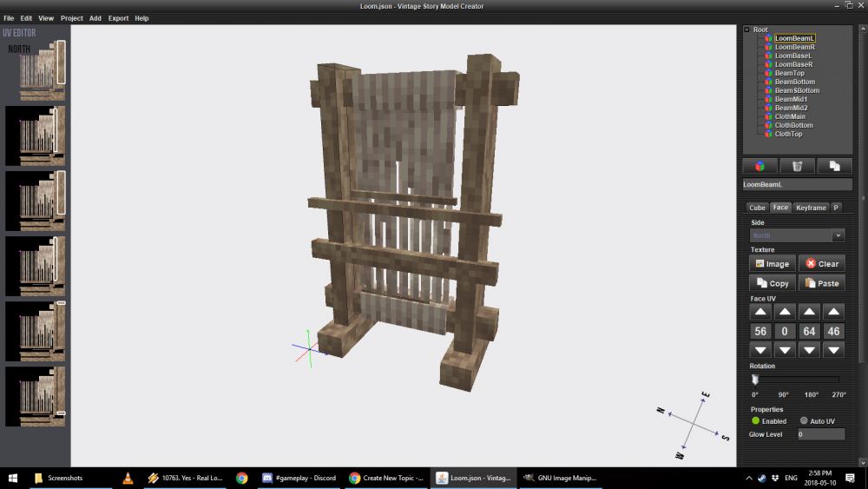
Task: Click the trash delete element button
Action: pyautogui.click(x=797, y=166)
